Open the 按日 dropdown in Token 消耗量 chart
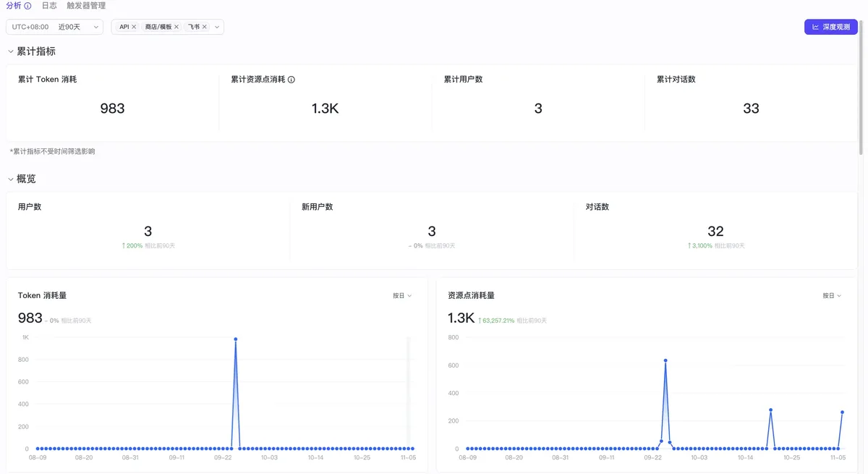 402,295
